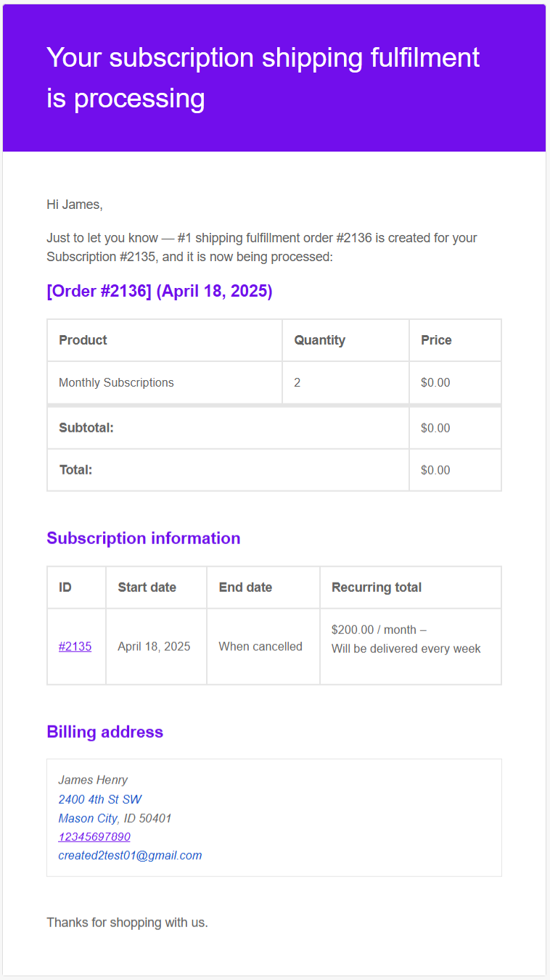Click the Monthly Subscriptions product cell
550x980 pixels.
coord(116,382)
